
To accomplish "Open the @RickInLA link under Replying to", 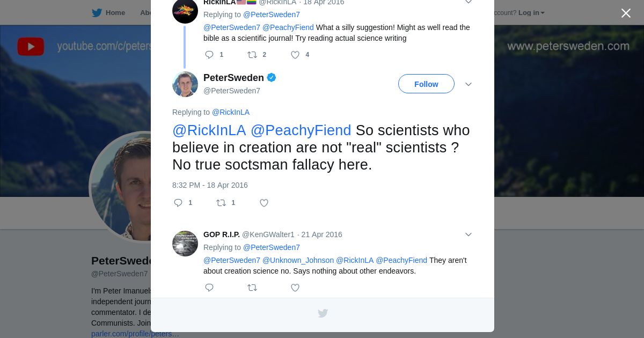I will tap(231, 112).
